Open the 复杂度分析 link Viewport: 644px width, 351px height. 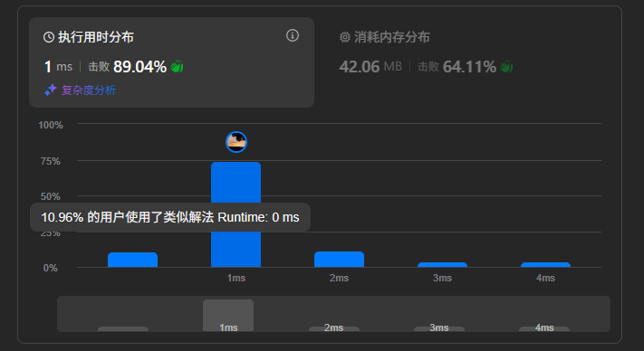pyautogui.click(x=88, y=90)
